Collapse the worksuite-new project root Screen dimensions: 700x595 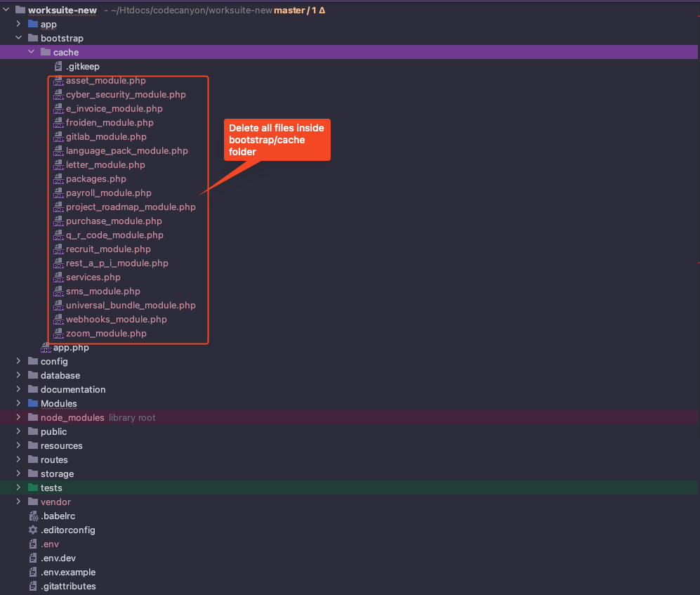pyautogui.click(x=6, y=10)
